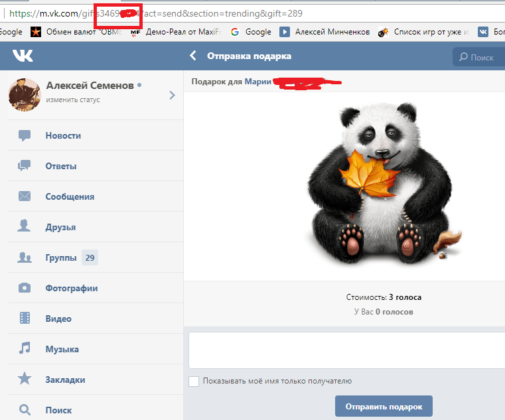Click У Вас 0 голосов text
The image size is (505, 420).
[x=384, y=312]
